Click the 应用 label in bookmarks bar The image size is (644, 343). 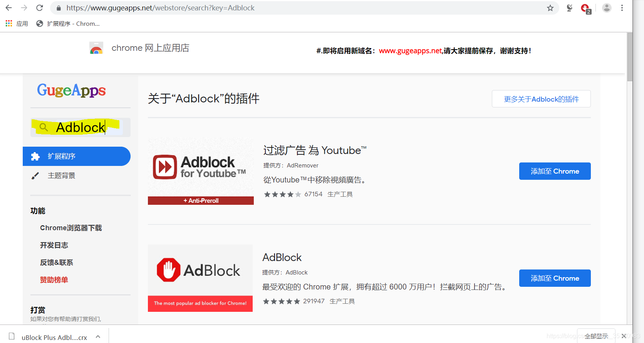click(x=22, y=24)
